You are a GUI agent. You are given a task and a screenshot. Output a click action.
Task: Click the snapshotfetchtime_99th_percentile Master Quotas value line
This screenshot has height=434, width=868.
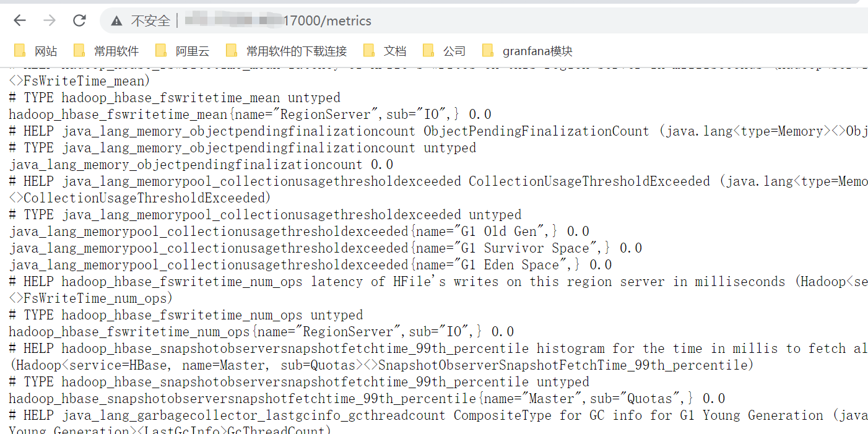click(367, 399)
